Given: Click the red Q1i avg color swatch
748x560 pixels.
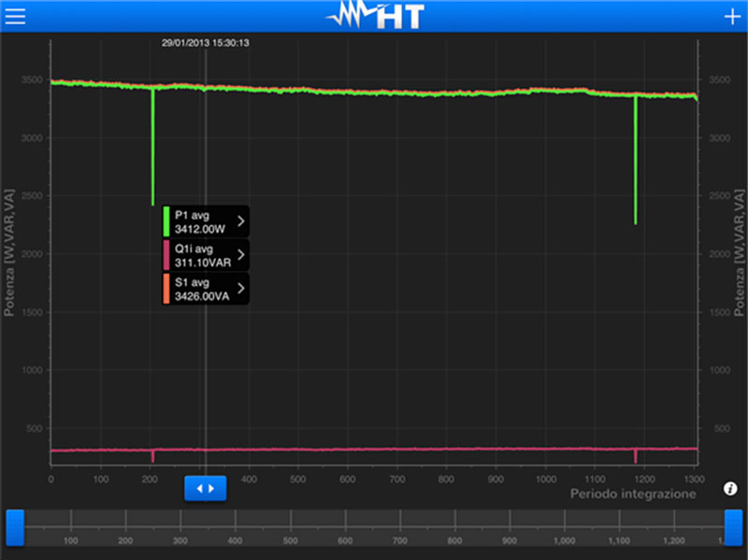Looking at the screenshot, I should point(166,254).
